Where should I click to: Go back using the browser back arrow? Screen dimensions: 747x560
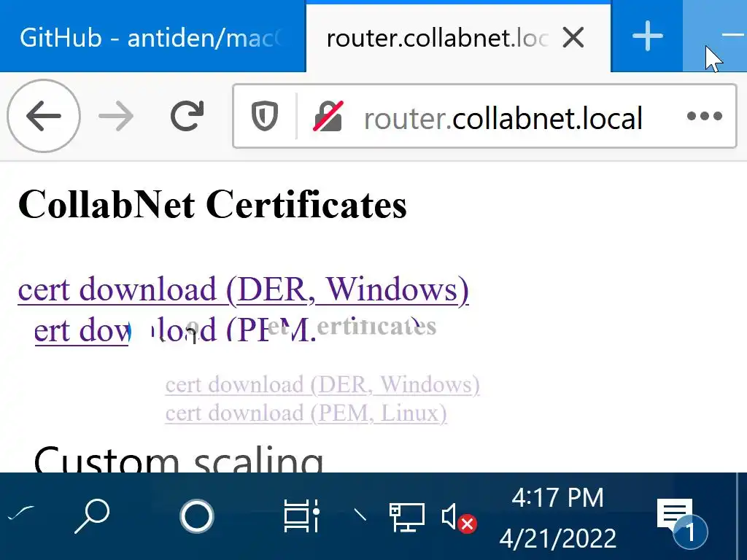pos(43,116)
